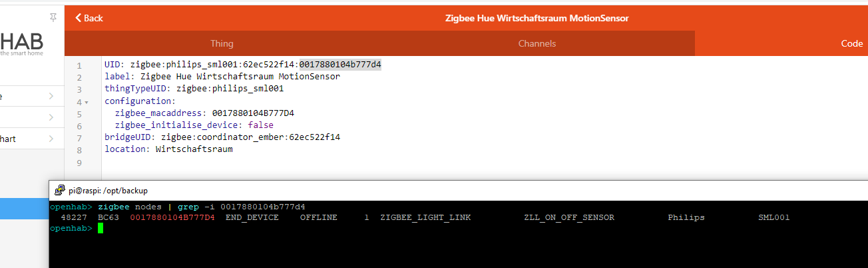Viewport: 868px width, 268px height.
Task: Click the zigbee_macaddress value 0017880104B777D4
Action: [253, 113]
